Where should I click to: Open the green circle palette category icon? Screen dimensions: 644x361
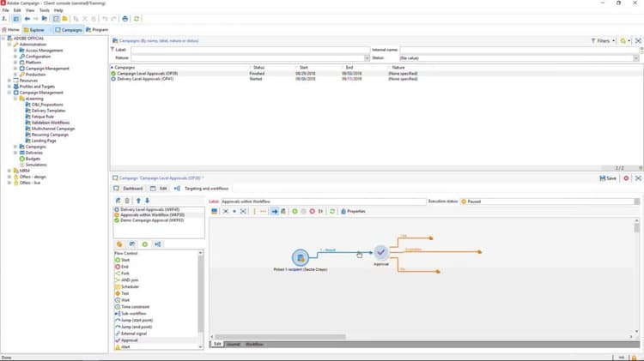point(145,244)
